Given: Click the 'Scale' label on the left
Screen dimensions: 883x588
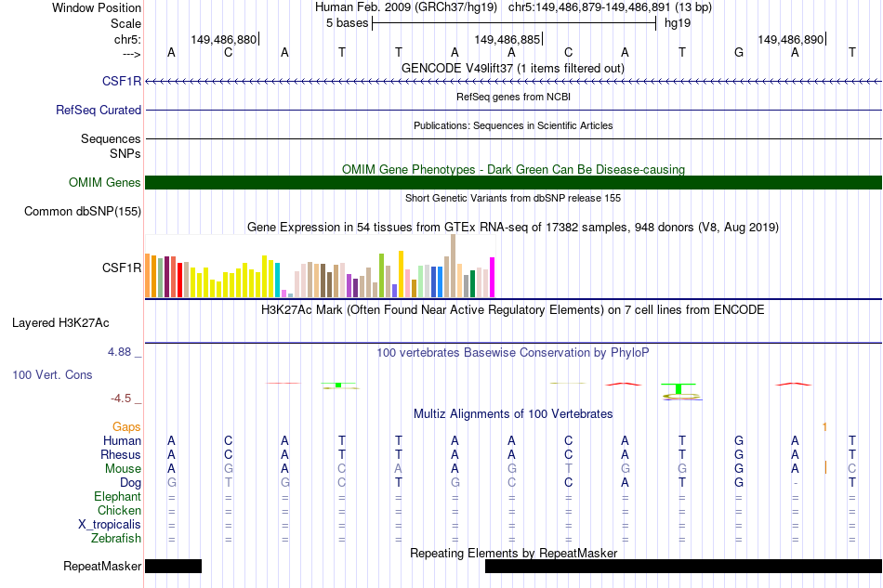Looking at the screenshot, I should tap(125, 23).
